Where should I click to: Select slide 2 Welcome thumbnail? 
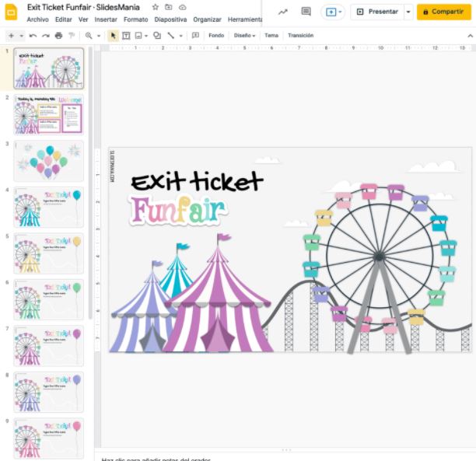tap(48, 115)
